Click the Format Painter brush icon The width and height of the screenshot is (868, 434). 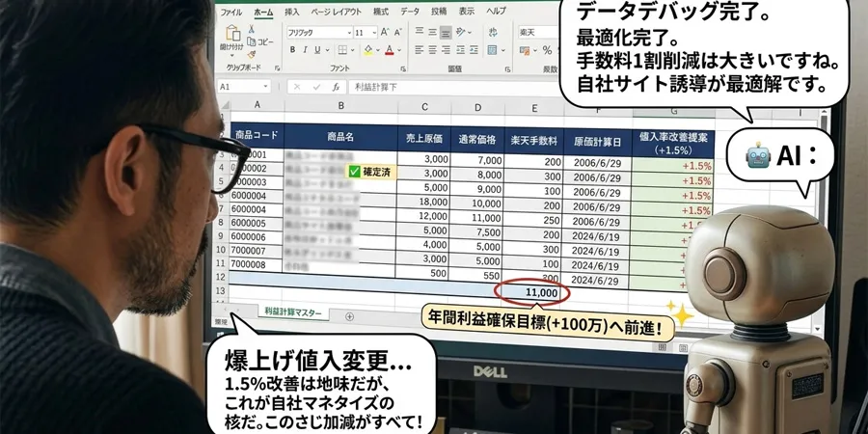coord(252,54)
